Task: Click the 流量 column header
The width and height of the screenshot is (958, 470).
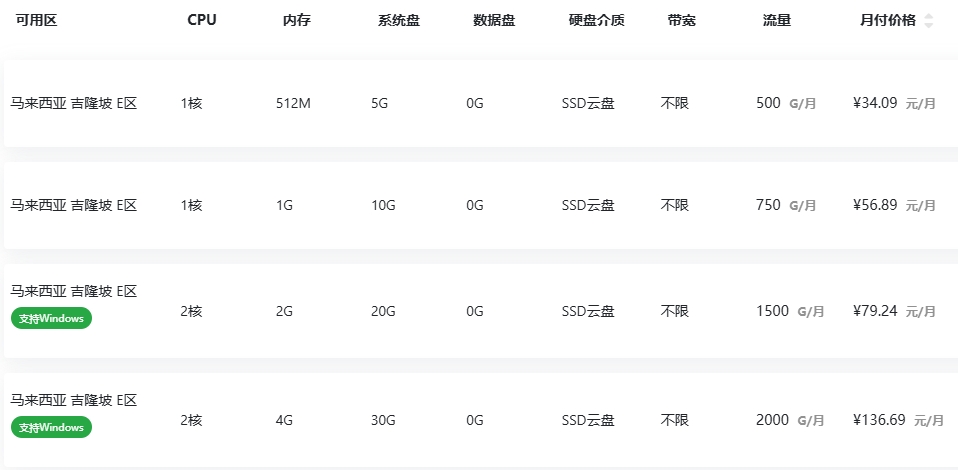Action: coord(777,20)
